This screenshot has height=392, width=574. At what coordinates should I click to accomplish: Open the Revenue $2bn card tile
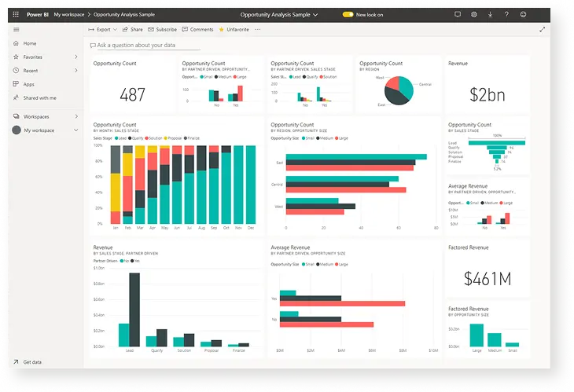[488, 85]
